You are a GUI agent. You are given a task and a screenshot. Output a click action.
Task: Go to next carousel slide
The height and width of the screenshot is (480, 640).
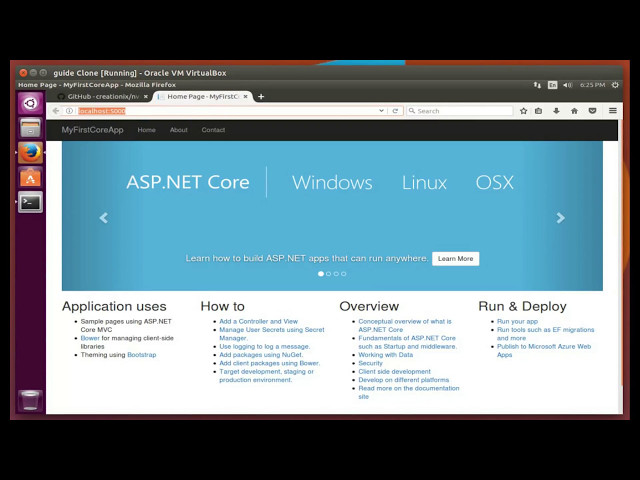561,218
